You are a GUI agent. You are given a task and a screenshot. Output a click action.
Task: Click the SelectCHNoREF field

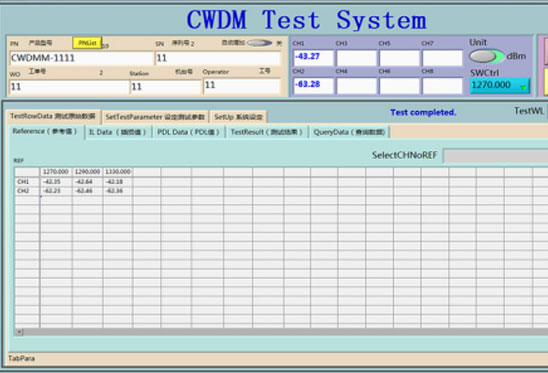496,155
